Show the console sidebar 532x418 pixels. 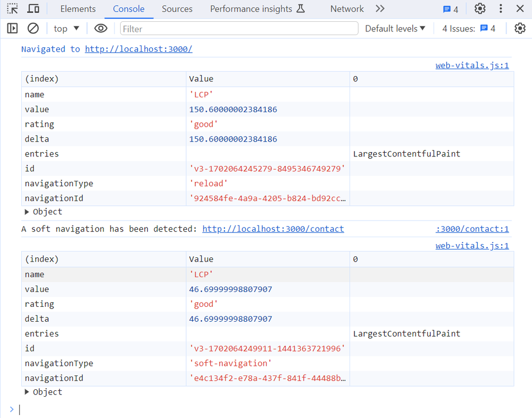pyautogui.click(x=13, y=28)
